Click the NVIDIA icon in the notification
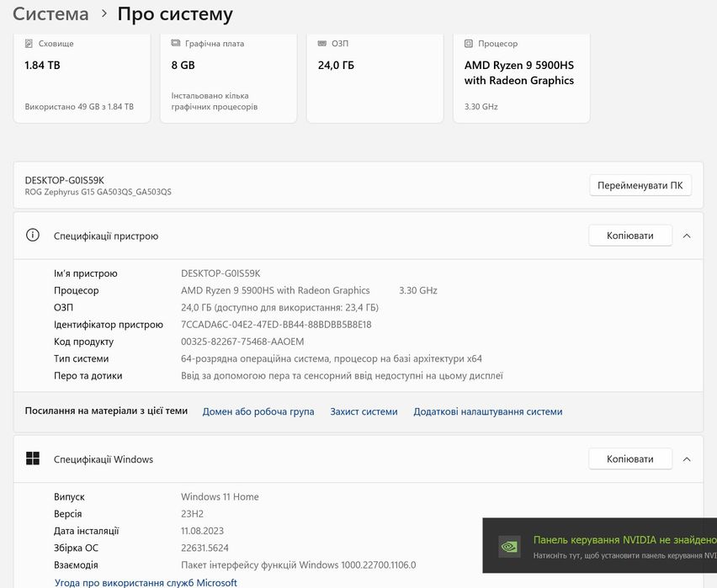This screenshot has height=588, width=717. (509, 545)
